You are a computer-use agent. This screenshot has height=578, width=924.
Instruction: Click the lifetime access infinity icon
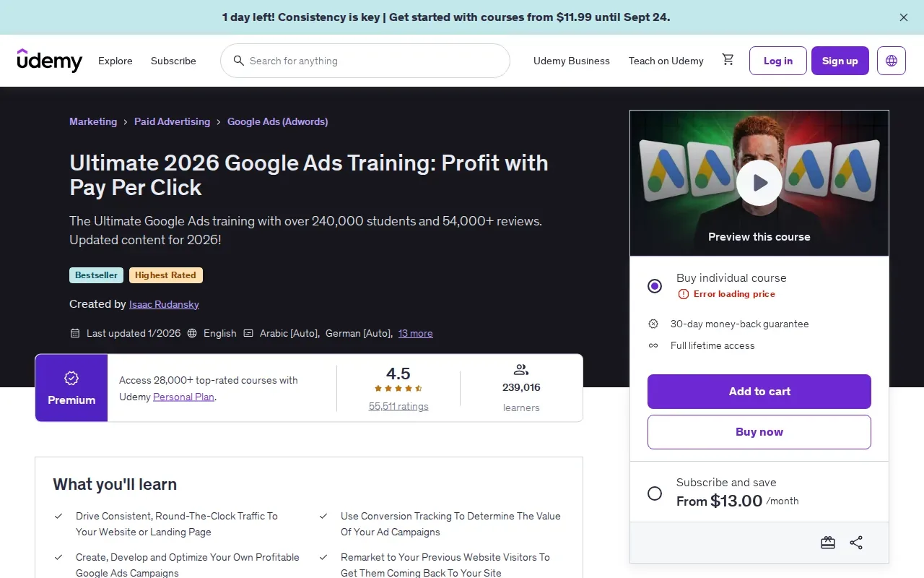[653, 345]
